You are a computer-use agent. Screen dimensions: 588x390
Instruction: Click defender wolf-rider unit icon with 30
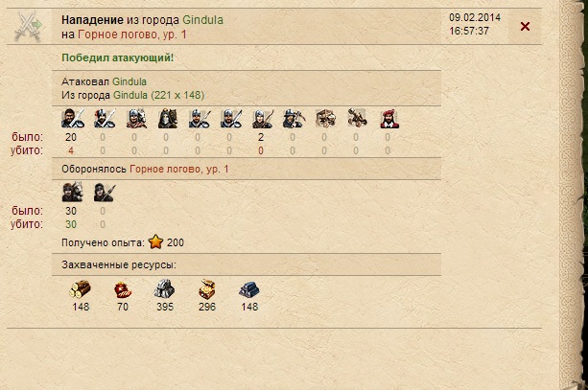point(72,193)
